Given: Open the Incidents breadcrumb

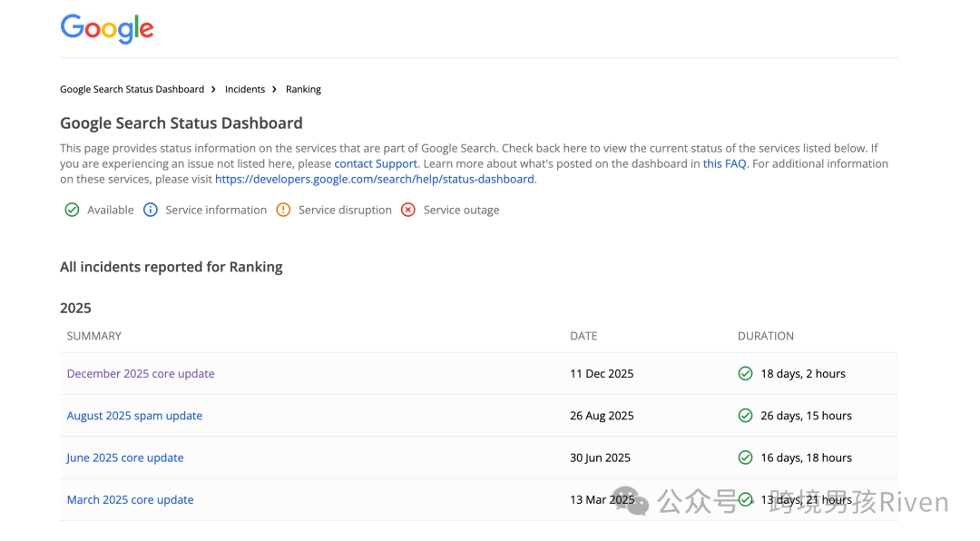Looking at the screenshot, I should click(x=245, y=90).
